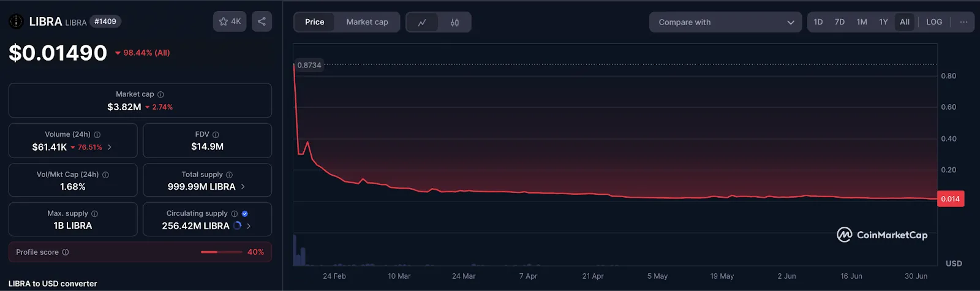The width and height of the screenshot is (980, 291).
Task: Click the $61.41K volume value
Action: click(50, 147)
